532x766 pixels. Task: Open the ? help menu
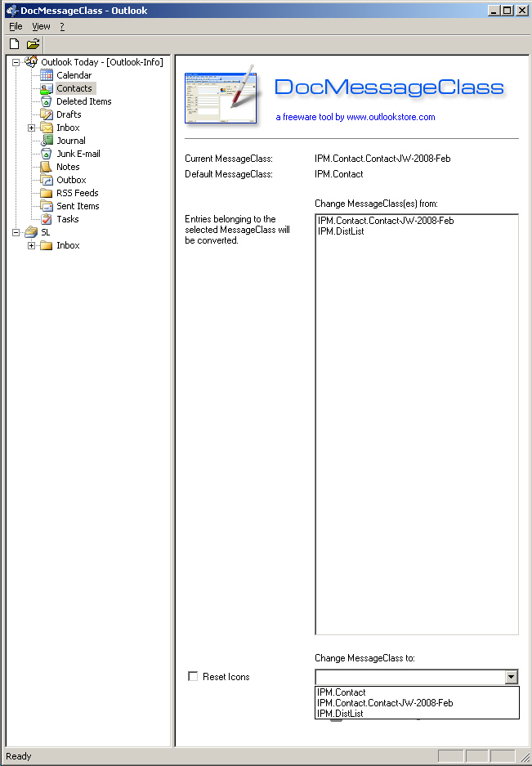point(62,26)
